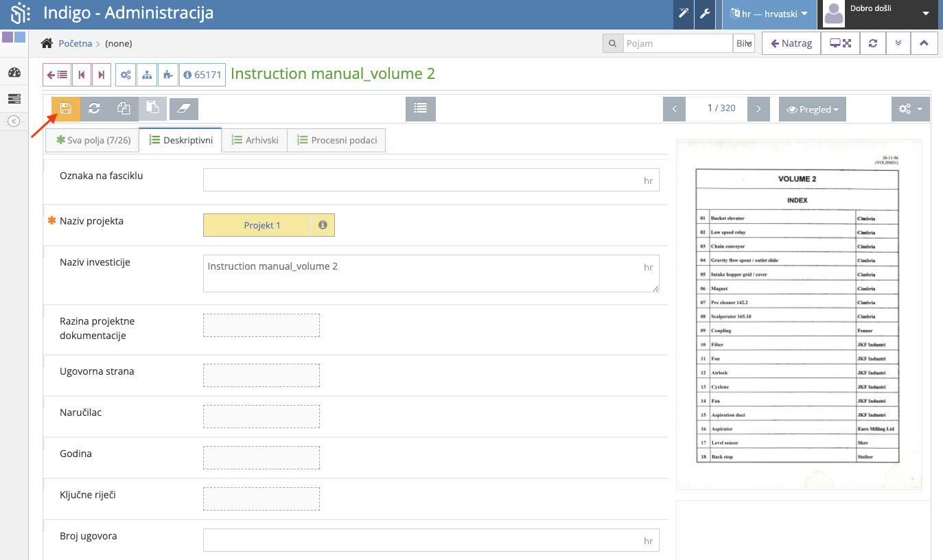The width and height of the screenshot is (943, 560).
Task: Click the list view icon in the toolbar center
Action: click(x=421, y=108)
